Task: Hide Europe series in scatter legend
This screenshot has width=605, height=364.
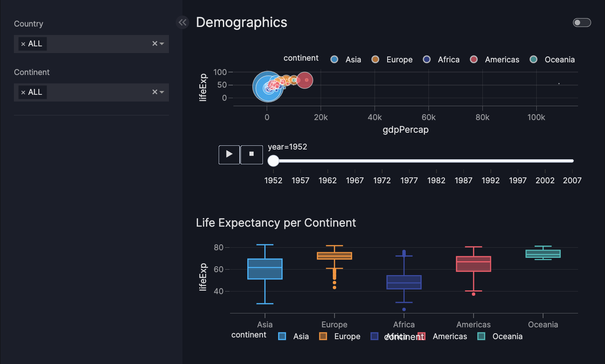Action: [x=393, y=59]
